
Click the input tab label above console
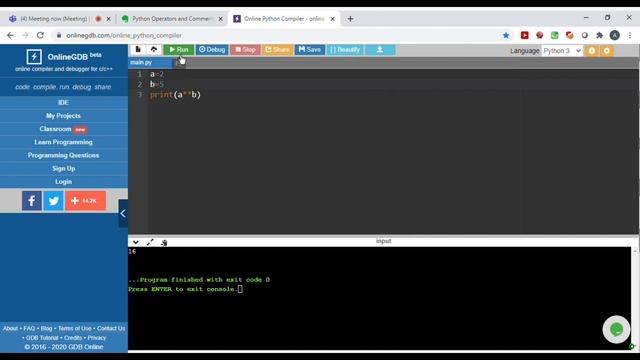coord(383,241)
